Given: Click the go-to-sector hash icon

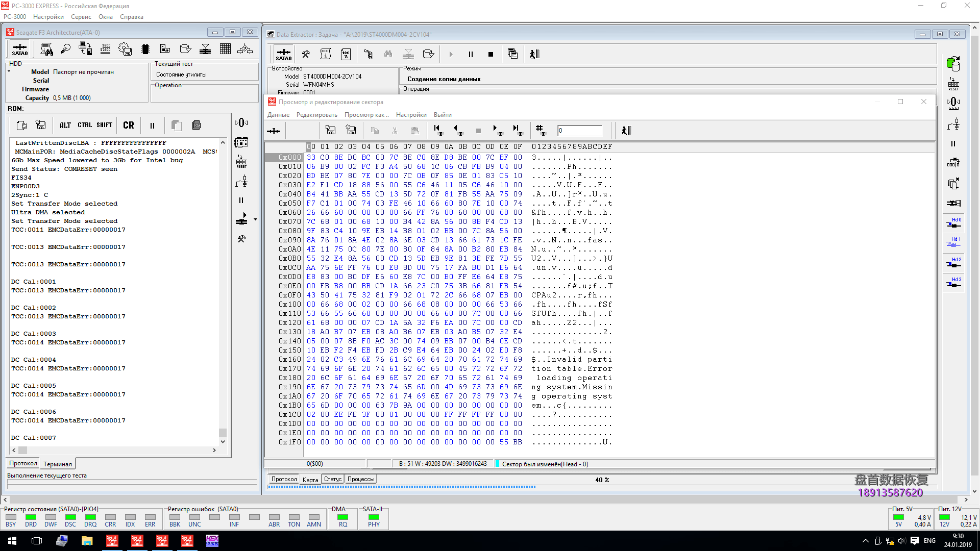Looking at the screenshot, I should pos(540,131).
